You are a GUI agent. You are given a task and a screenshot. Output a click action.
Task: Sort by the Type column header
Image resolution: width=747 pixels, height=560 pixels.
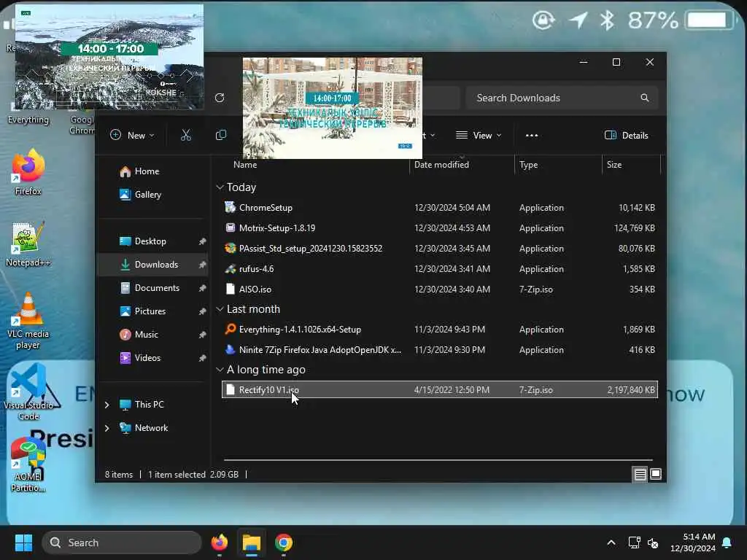[528, 165]
